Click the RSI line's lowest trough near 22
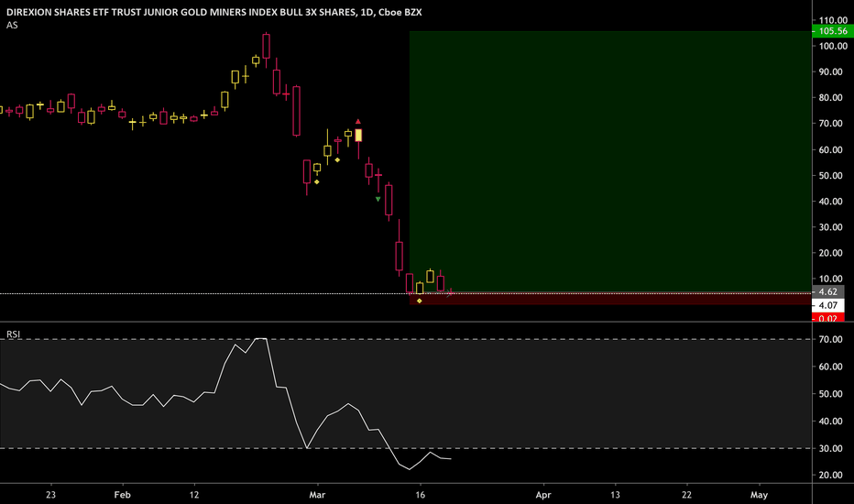This screenshot has height=504, width=854. coord(410,469)
